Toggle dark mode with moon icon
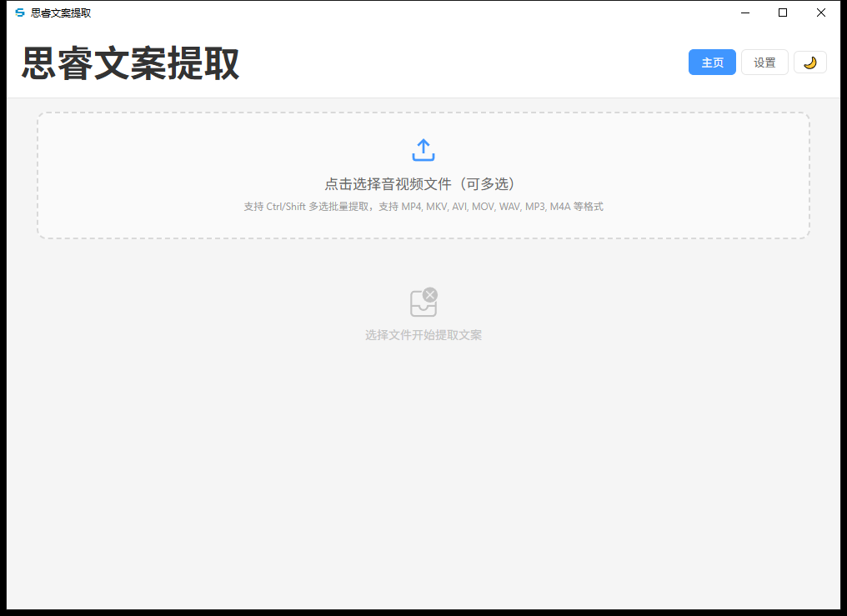This screenshot has height=616, width=847. pos(809,63)
